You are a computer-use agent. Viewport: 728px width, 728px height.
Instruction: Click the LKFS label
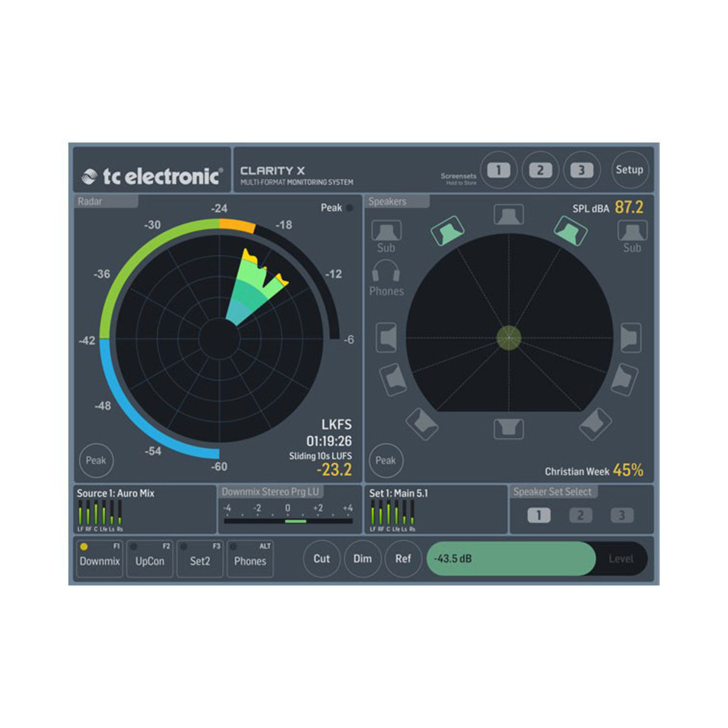337,425
